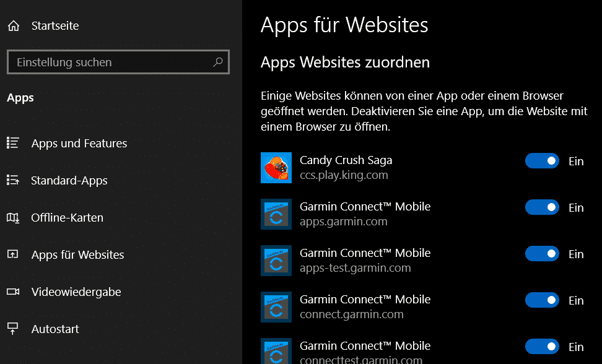Click the search magnifier icon

click(217, 63)
